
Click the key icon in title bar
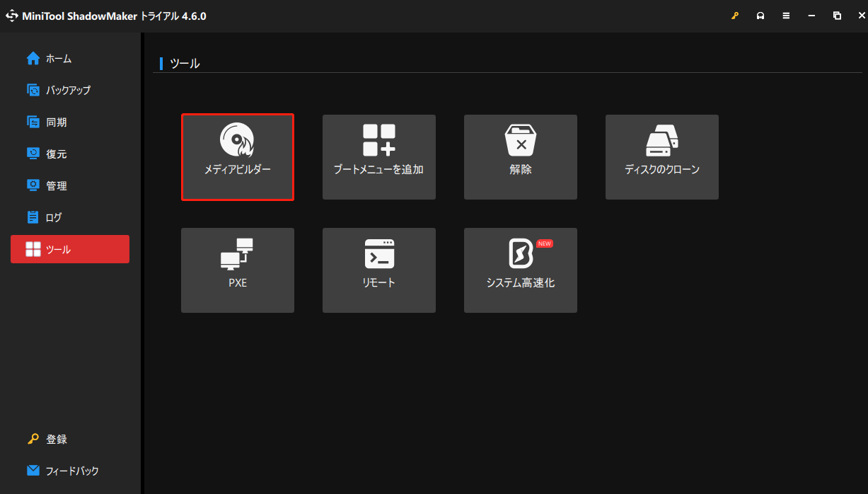pyautogui.click(x=735, y=16)
